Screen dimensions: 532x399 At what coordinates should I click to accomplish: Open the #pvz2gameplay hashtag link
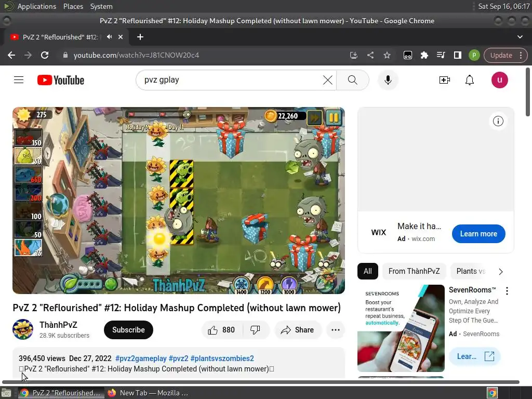pos(141,358)
